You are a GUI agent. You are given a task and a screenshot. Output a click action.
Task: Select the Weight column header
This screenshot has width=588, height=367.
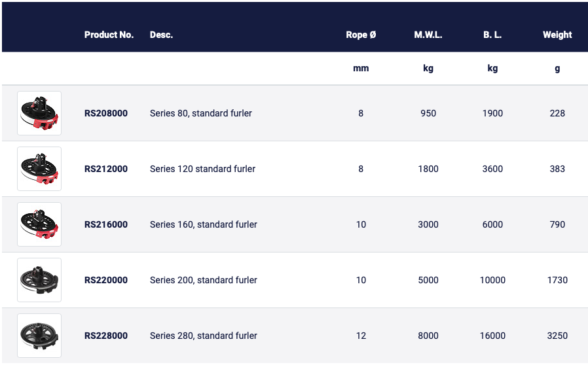tap(557, 35)
